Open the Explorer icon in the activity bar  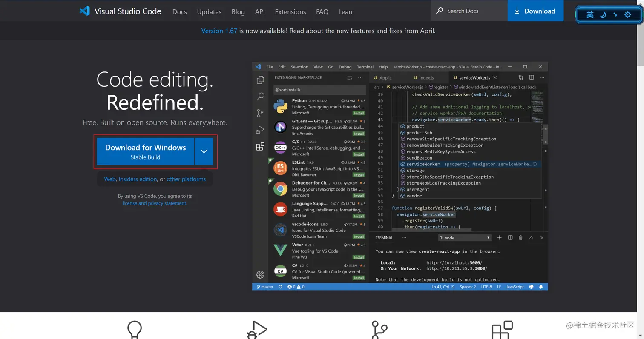pos(260,80)
